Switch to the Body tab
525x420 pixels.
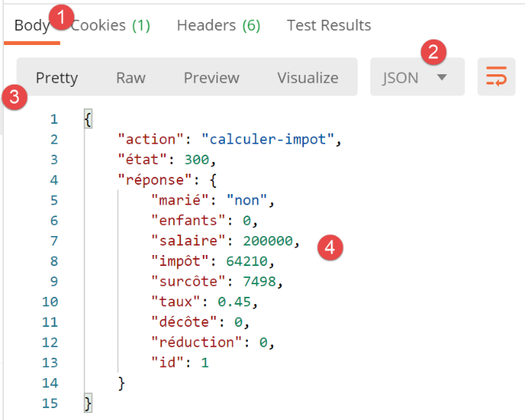click(x=32, y=25)
